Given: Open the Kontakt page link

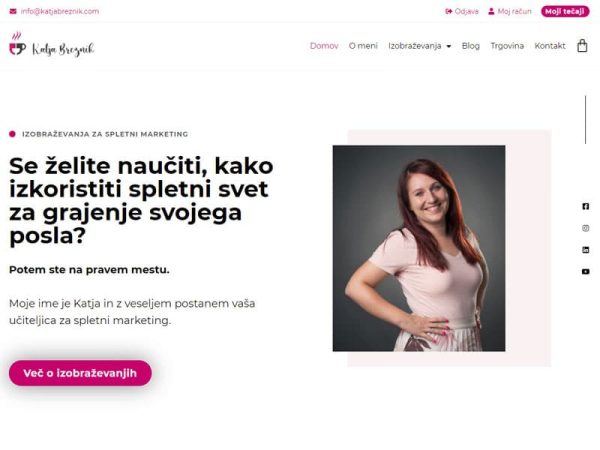Looking at the screenshot, I should click(550, 46).
